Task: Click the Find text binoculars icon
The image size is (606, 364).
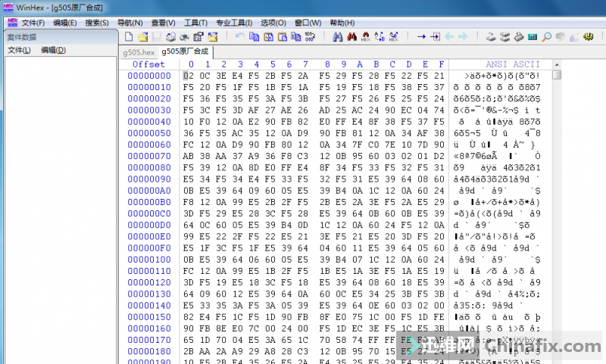Action: [339, 36]
